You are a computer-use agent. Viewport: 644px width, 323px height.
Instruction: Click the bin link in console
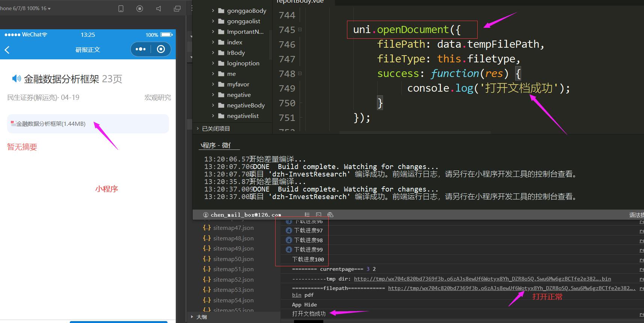pos(297,295)
